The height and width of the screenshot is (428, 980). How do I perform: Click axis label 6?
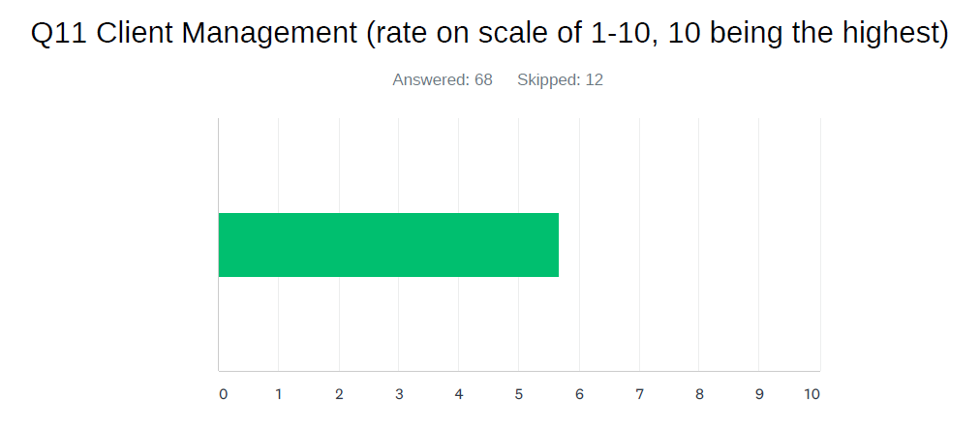click(579, 394)
